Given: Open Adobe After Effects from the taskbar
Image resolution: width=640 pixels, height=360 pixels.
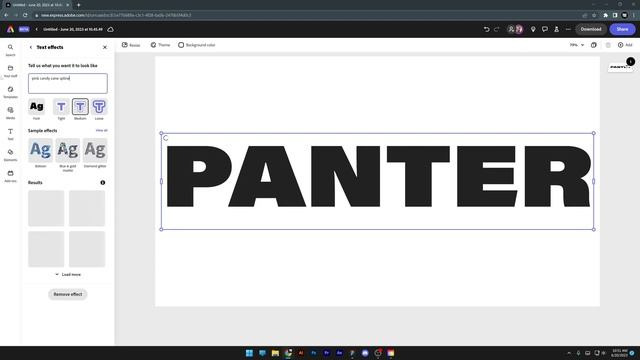Looking at the screenshot, I should click(x=339, y=353).
